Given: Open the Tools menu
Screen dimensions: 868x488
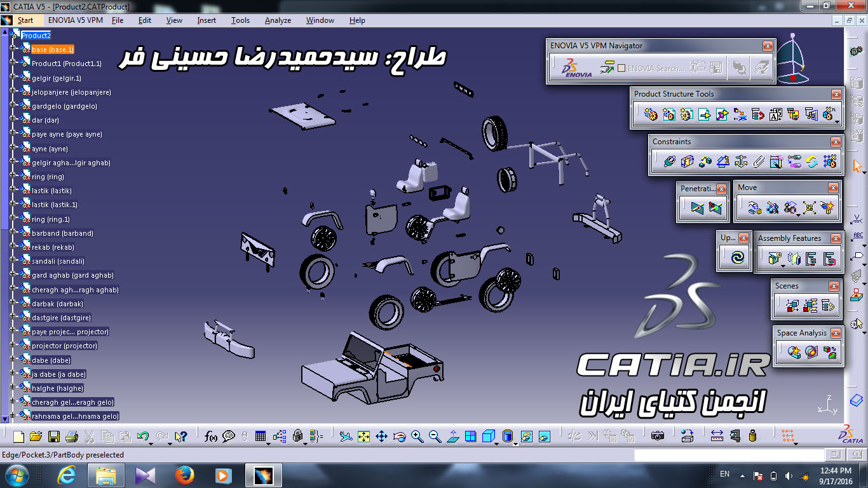Looking at the screenshot, I should 240,20.
